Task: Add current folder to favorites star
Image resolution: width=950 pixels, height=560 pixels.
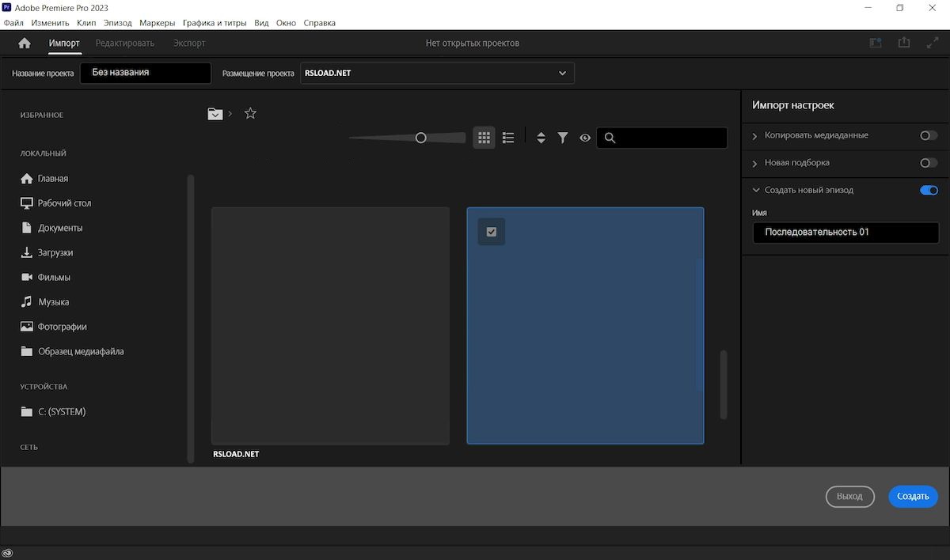Action: (250, 113)
